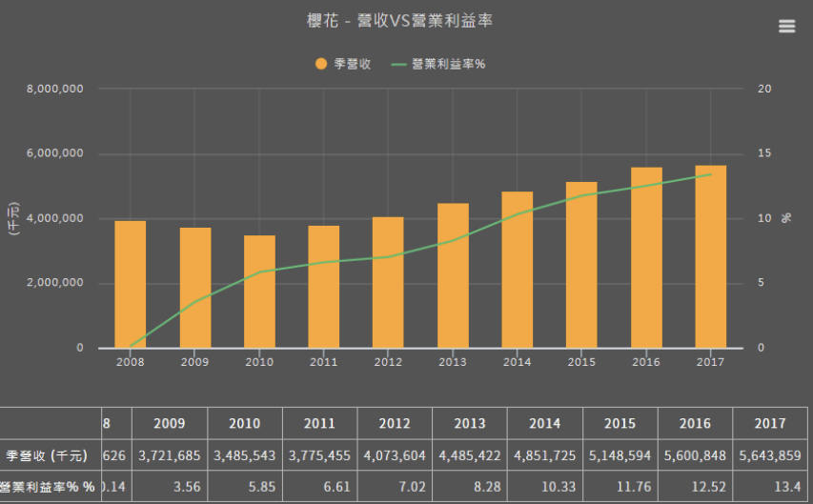
Task: Click the 2008 x-axis label under chart
Action: click(x=131, y=362)
